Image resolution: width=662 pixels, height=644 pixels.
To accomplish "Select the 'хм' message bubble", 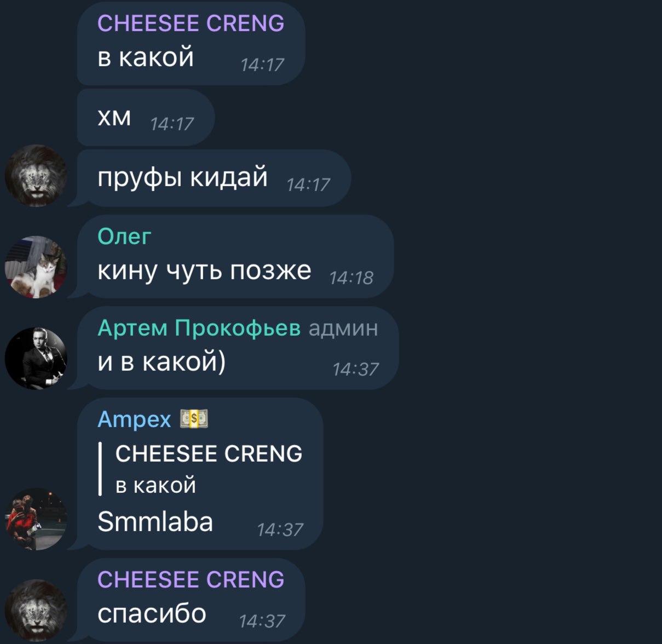I will [146, 117].
